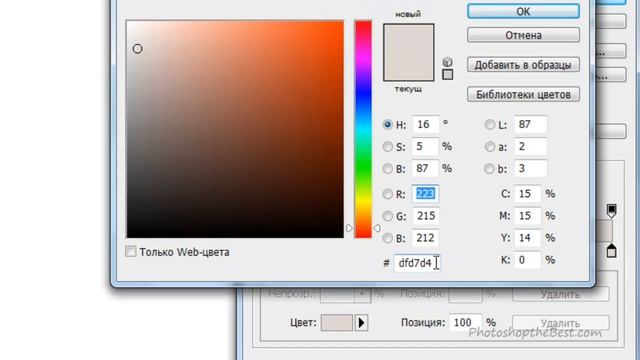Click the L field showing 87
Image resolution: width=640 pixels, height=360 pixels.
point(530,124)
